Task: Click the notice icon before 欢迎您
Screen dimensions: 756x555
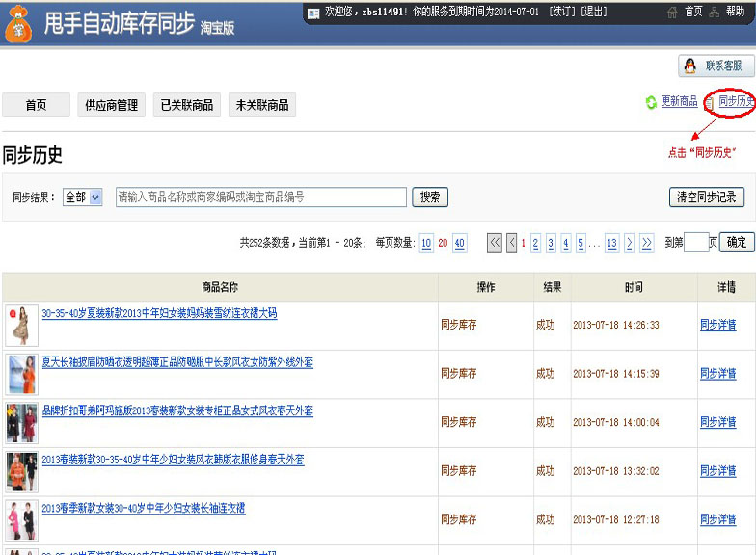Action: (x=314, y=13)
